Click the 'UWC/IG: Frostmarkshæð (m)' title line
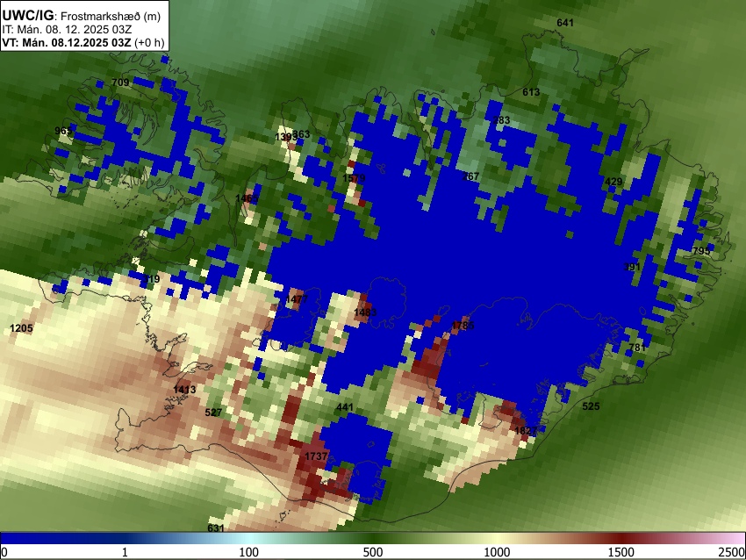The image size is (746, 560). click(82, 16)
